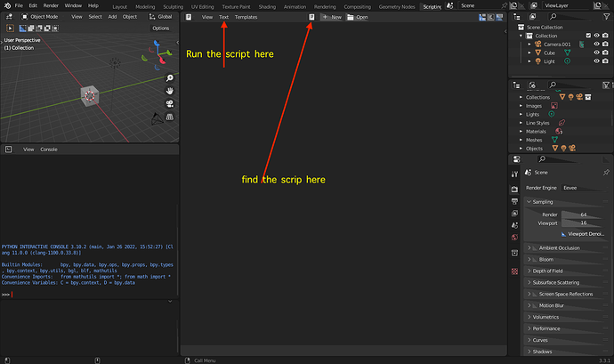614x364 pixels.
Task: Open the Render Engine Eevee dropdown
Action: coord(585,188)
